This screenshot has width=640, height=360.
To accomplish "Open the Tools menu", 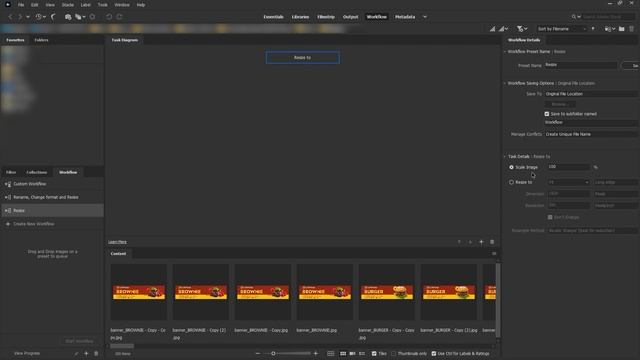I will pos(102,5).
